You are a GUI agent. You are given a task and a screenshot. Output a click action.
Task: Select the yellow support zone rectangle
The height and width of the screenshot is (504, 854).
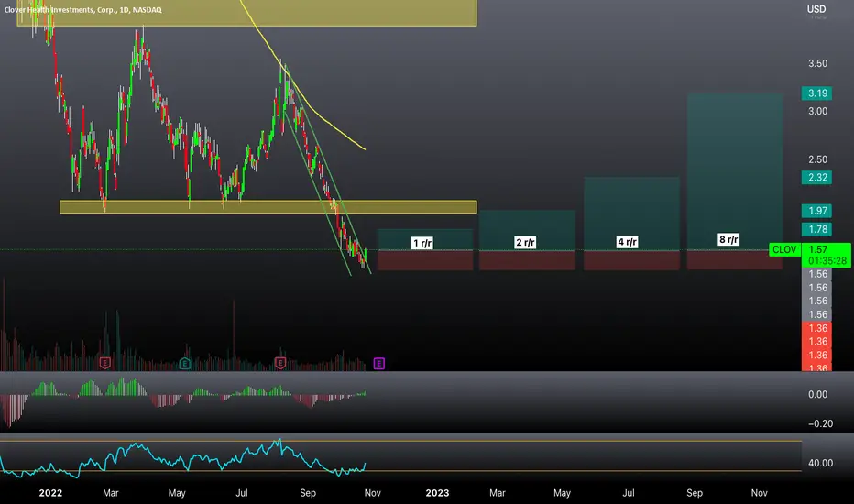pyautogui.click(x=268, y=207)
